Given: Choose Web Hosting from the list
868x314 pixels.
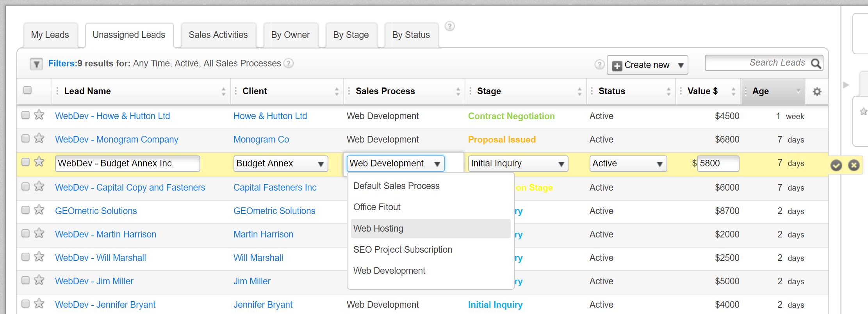Looking at the screenshot, I should click(378, 228).
